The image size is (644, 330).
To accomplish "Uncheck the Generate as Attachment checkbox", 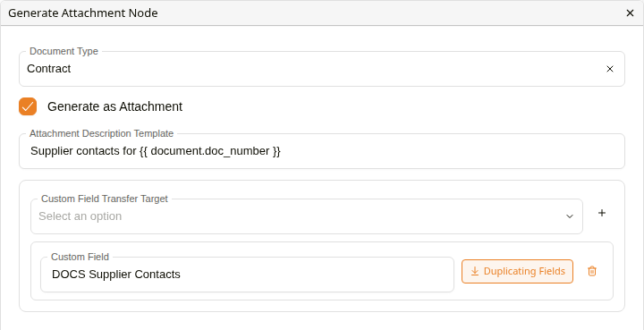I will click(x=28, y=106).
